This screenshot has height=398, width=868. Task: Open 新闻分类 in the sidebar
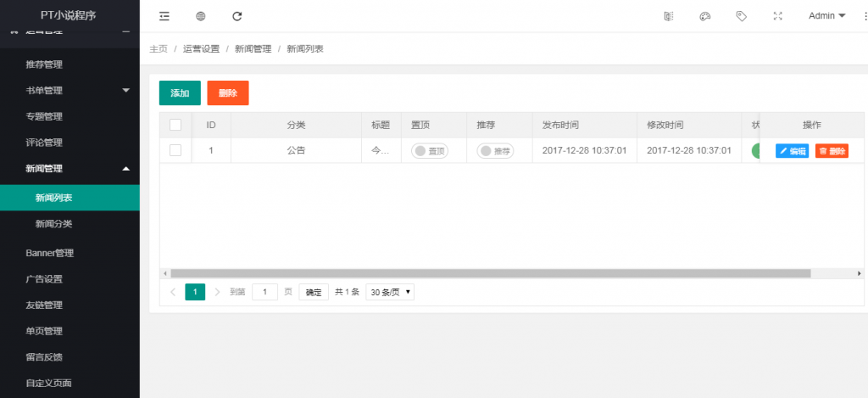[53, 224]
